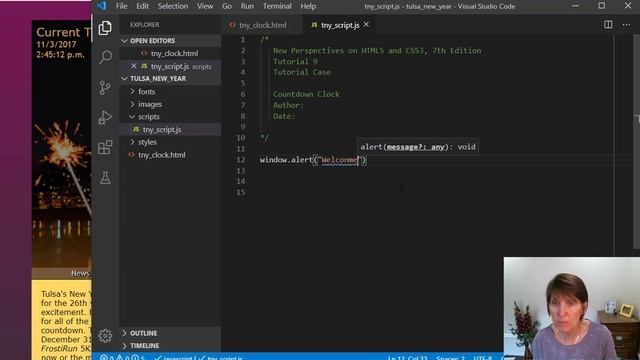This screenshot has width=640, height=360.
Task: Open the File menu
Action: [x=121, y=6]
